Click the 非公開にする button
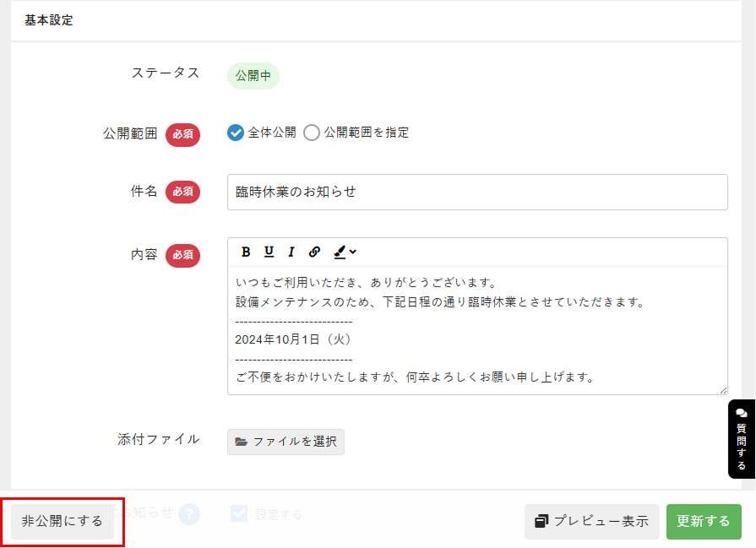 (x=63, y=522)
